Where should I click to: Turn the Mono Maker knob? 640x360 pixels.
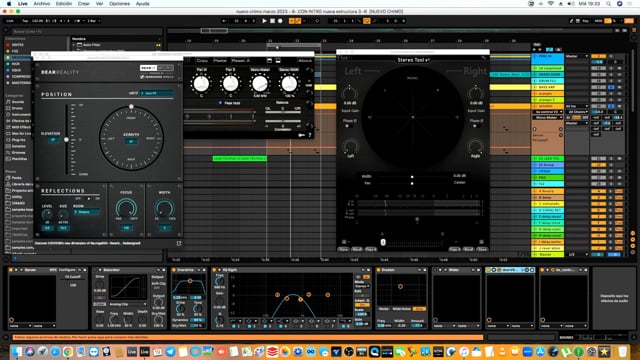tap(260, 84)
